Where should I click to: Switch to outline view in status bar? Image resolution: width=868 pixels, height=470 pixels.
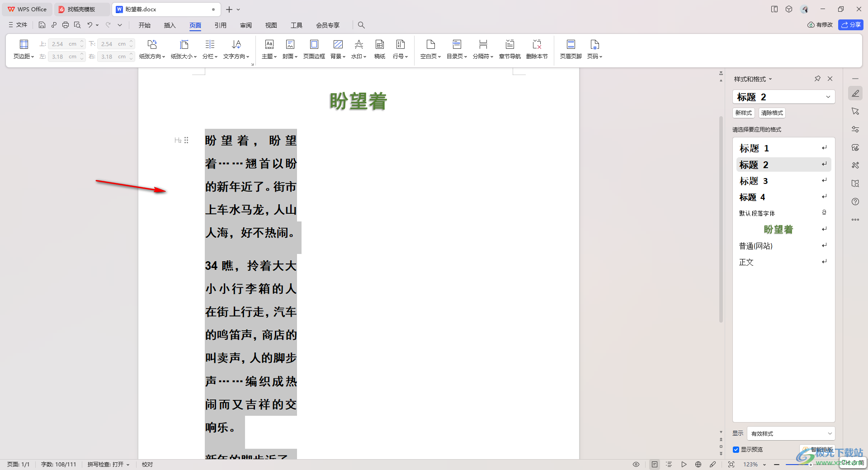(669, 464)
